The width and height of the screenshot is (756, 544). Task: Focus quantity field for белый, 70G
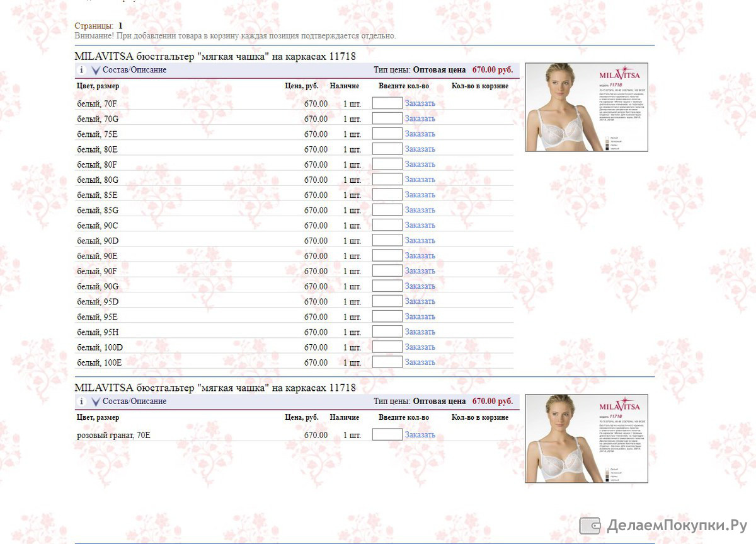click(387, 119)
